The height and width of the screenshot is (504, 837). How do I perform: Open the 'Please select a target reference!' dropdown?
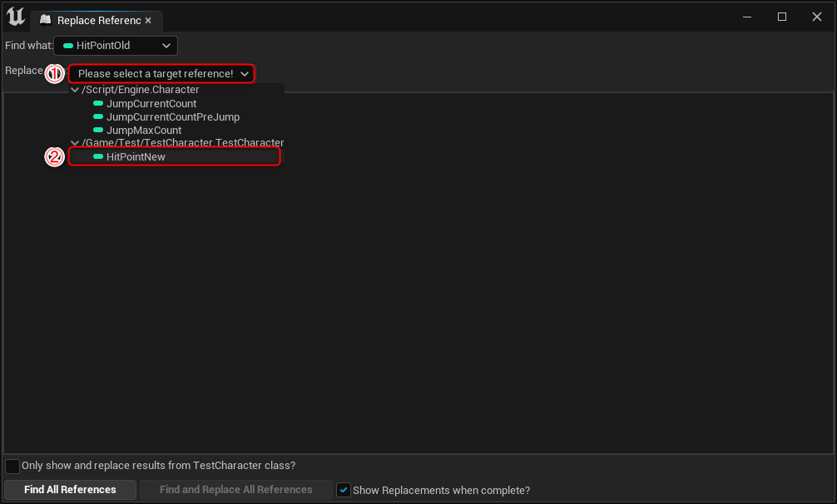(161, 73)
